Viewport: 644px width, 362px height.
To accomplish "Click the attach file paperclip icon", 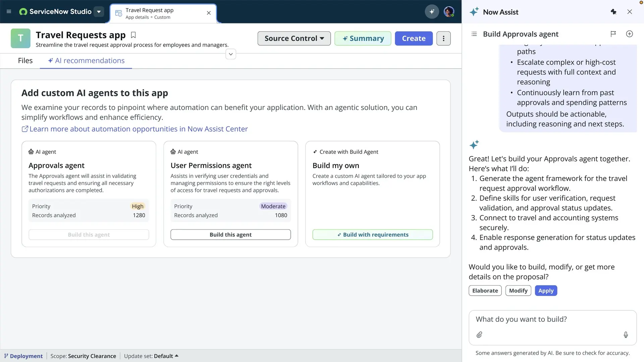I will 479,335.
